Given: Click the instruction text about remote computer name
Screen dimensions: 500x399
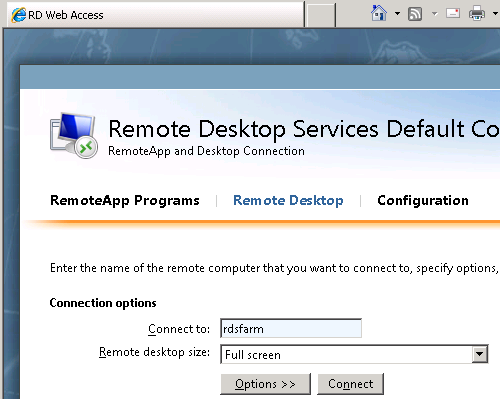Looking at the screenshot, I should coord(275,268).
